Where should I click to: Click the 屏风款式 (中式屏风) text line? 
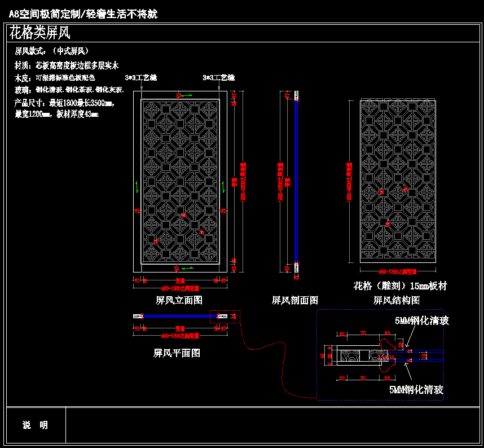51,51
